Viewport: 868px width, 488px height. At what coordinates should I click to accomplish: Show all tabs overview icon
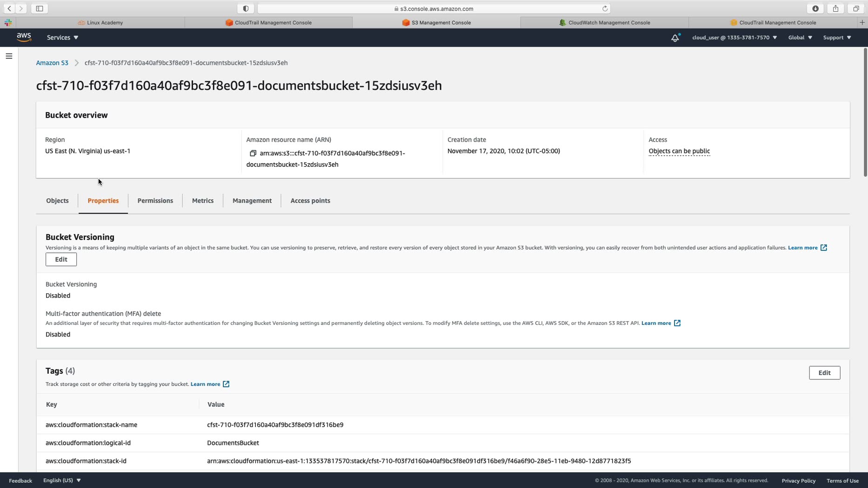[x=856, y=8]
